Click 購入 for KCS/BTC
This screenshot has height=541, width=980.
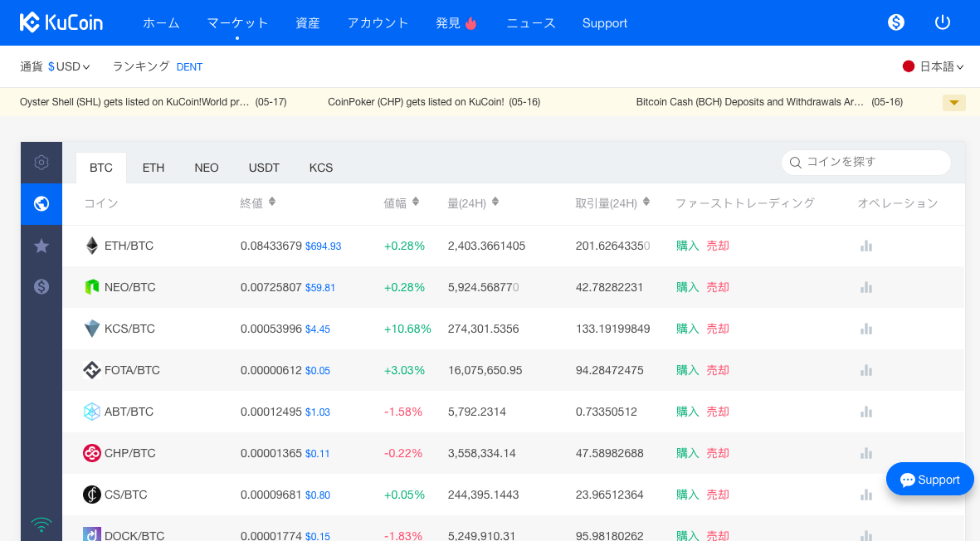click(688, 329)
